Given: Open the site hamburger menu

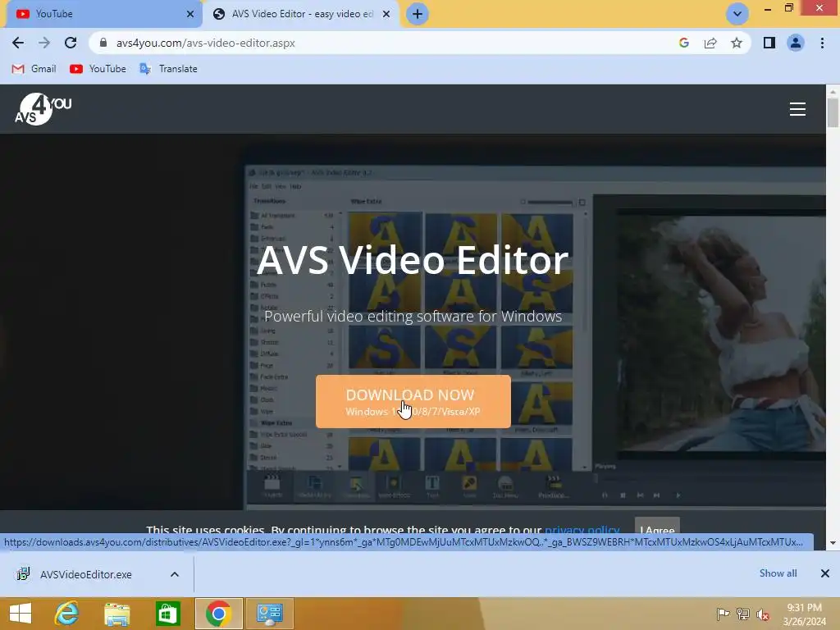Looking at the screenshot, I should [797, 109].
